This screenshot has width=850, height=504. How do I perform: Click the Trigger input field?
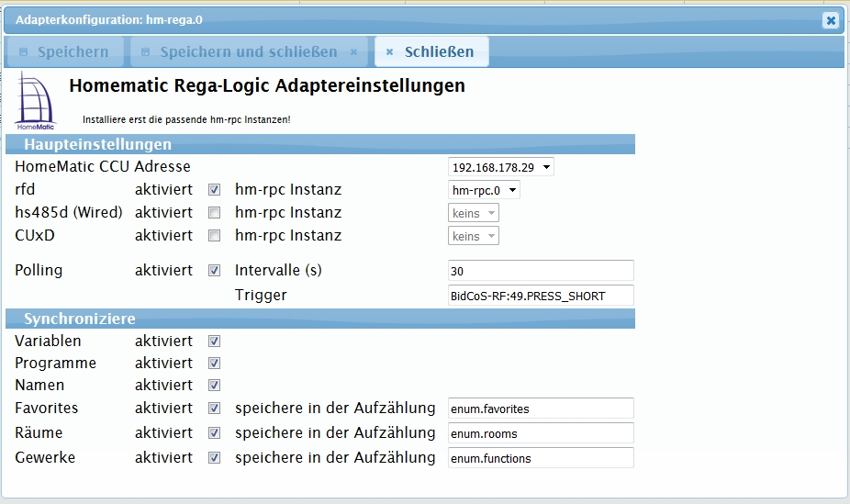(x=541, y=296)
